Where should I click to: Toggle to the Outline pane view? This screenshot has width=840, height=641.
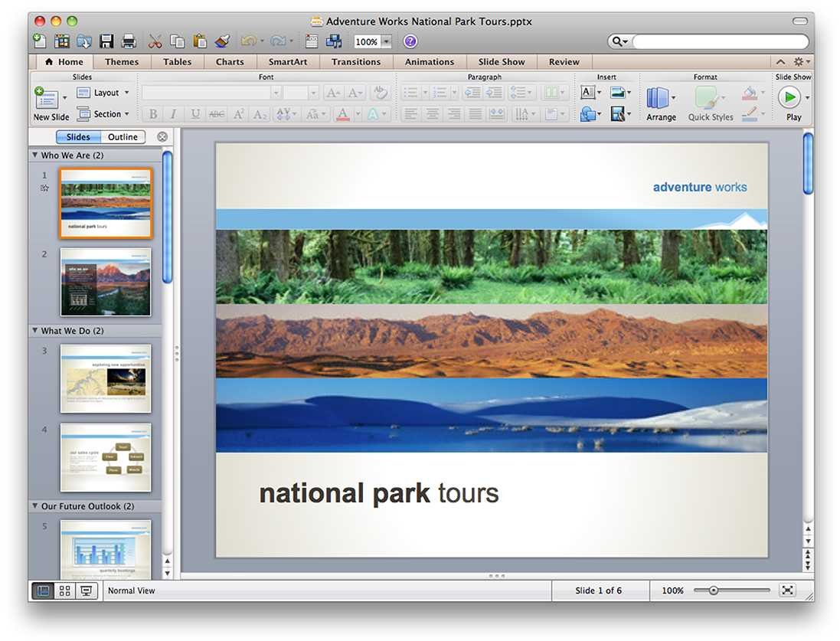(123, 136)
